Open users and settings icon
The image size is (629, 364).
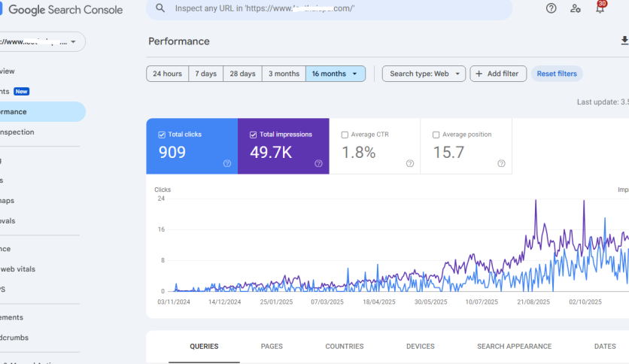point(576,8)
